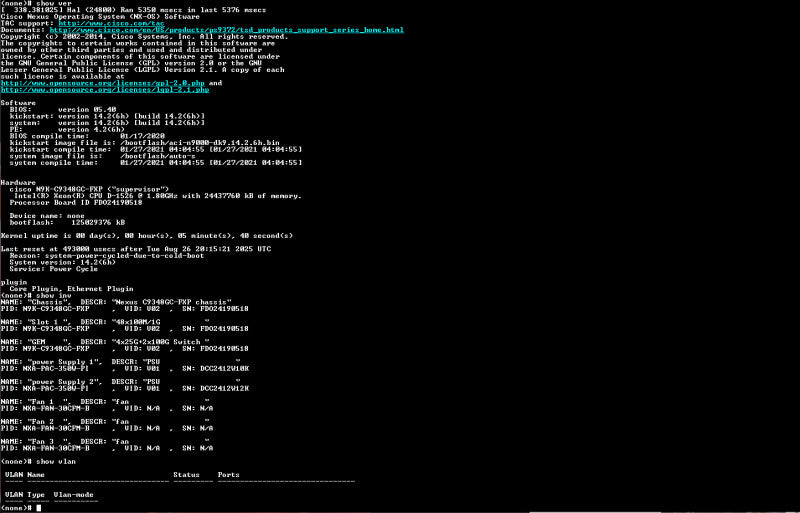Image resolution: width=800 pixels, height=513 pixels.
Task: Click the '/bootflash/aci-n9000-dk9.14.2.6h.bin' file path
Action: (200, 143)
